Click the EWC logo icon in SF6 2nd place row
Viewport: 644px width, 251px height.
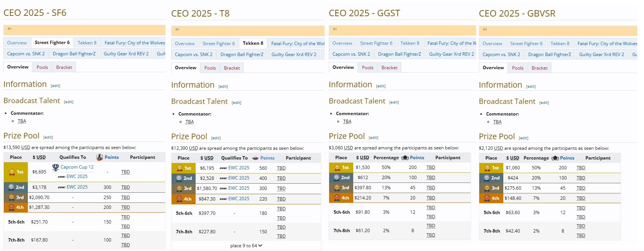62,187
